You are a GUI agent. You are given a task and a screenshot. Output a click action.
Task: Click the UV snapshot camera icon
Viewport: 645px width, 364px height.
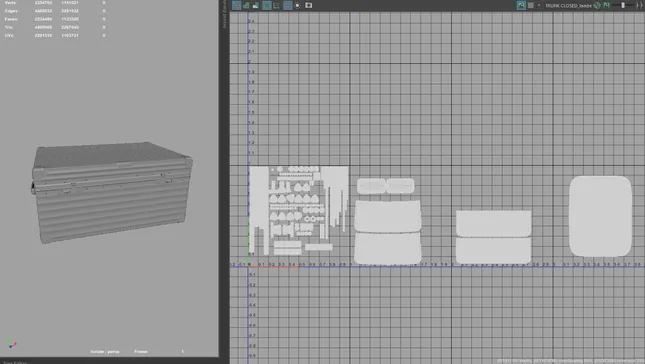click(x=309, y=5)
